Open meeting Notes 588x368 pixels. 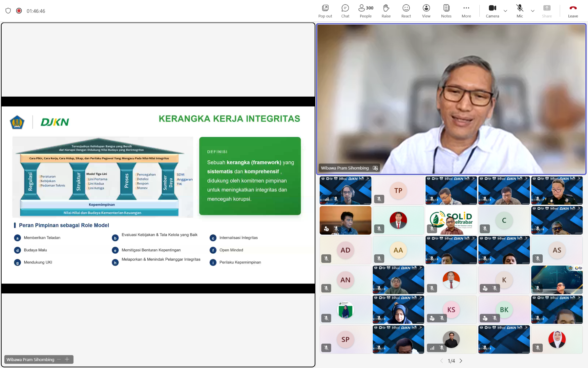click(x=446, y=11)
